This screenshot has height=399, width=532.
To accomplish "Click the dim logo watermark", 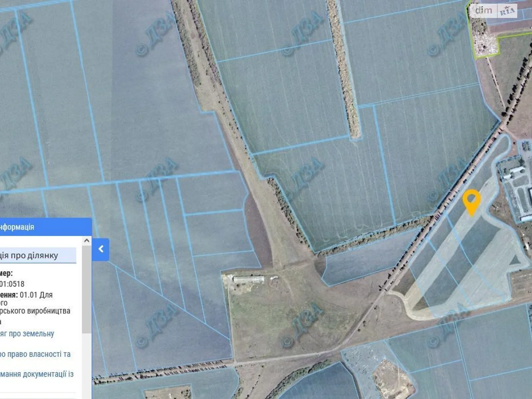I will (484, 11).
